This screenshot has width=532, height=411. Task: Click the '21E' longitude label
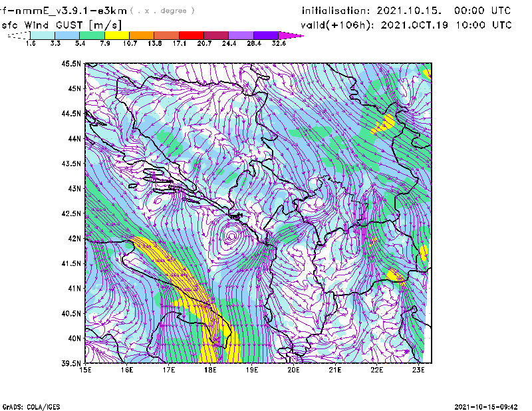point(335,370)
